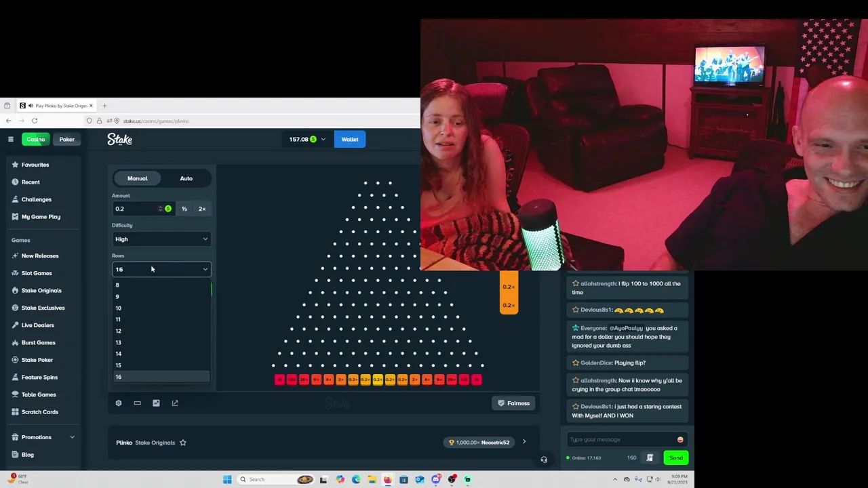Toggle theatre mode icon below the game
868x488 pixels.
(x=137, y=403)
